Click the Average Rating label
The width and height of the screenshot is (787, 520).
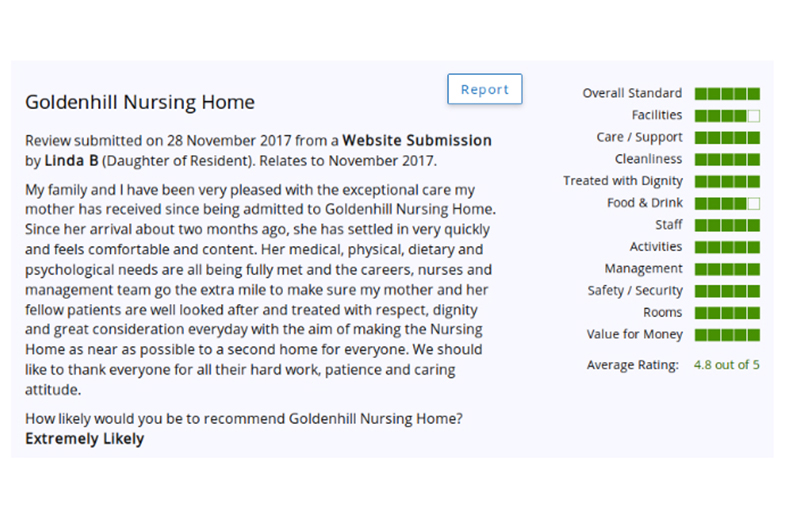point(632,365)
